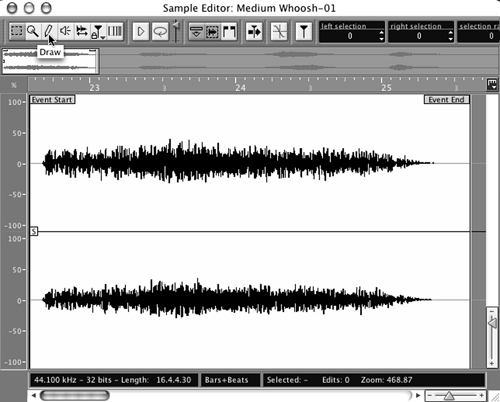
Task: Select the Scrub tool
Action: click(81, 32)
